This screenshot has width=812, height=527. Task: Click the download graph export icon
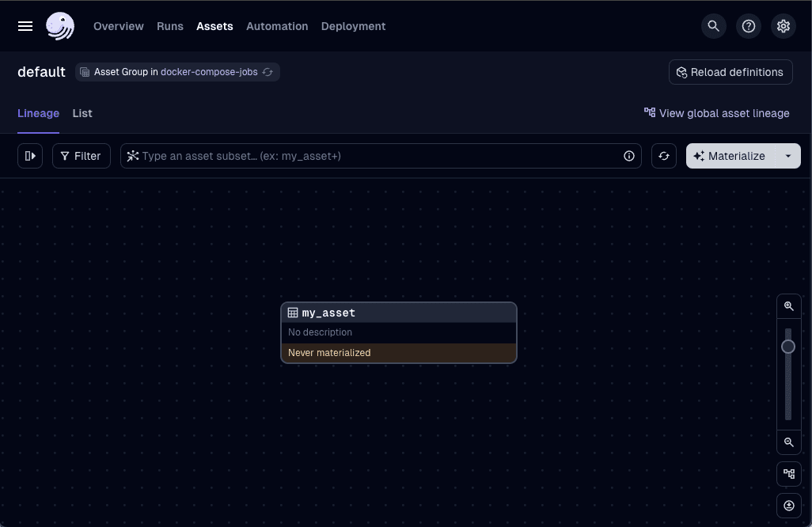[789, 506]
